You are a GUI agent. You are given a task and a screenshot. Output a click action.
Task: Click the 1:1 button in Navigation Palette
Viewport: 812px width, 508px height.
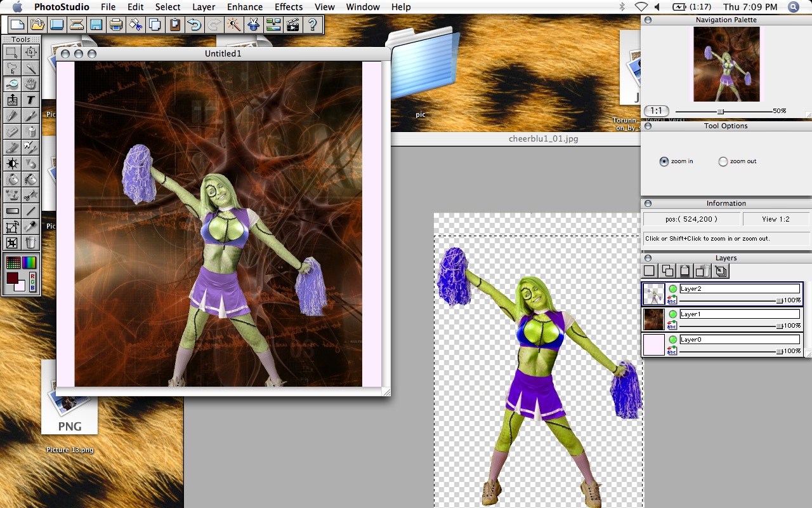click(x=657, y=110)
